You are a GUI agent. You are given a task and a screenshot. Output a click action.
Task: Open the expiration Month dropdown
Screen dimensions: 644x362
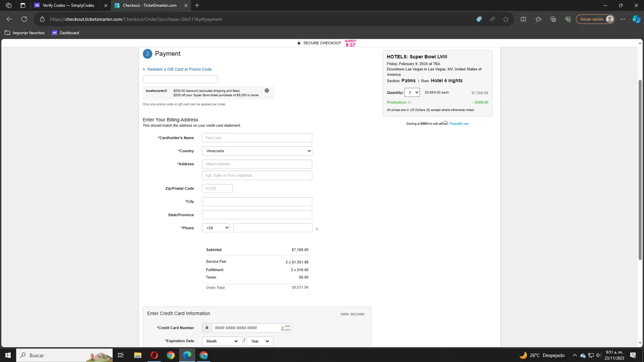click(222, 341)
